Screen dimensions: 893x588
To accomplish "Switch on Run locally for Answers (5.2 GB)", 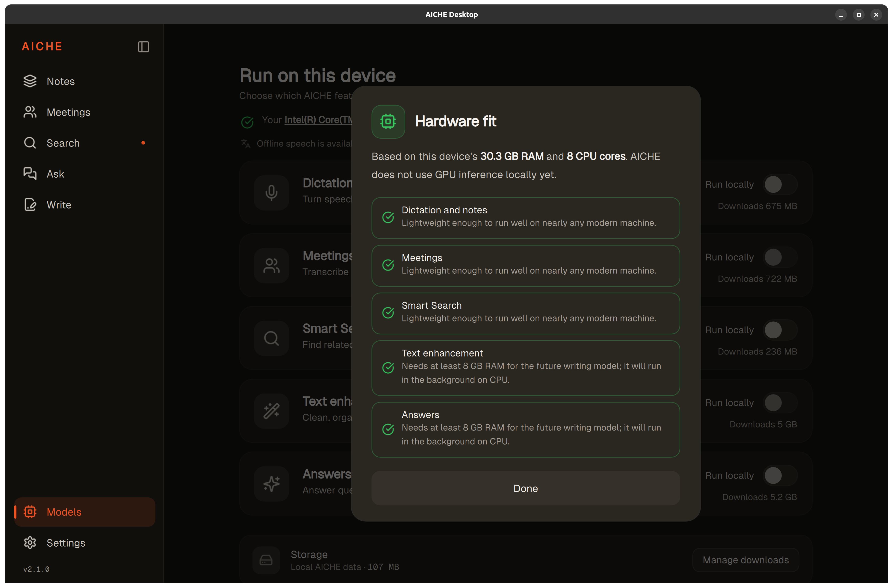I will [780, 476].
